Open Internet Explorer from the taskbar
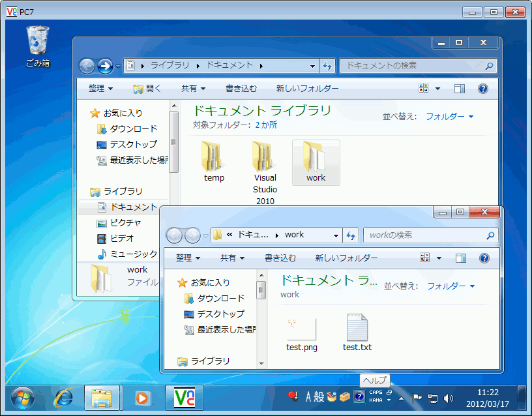This screenshot has height=416, width=532. pos(63,398)
